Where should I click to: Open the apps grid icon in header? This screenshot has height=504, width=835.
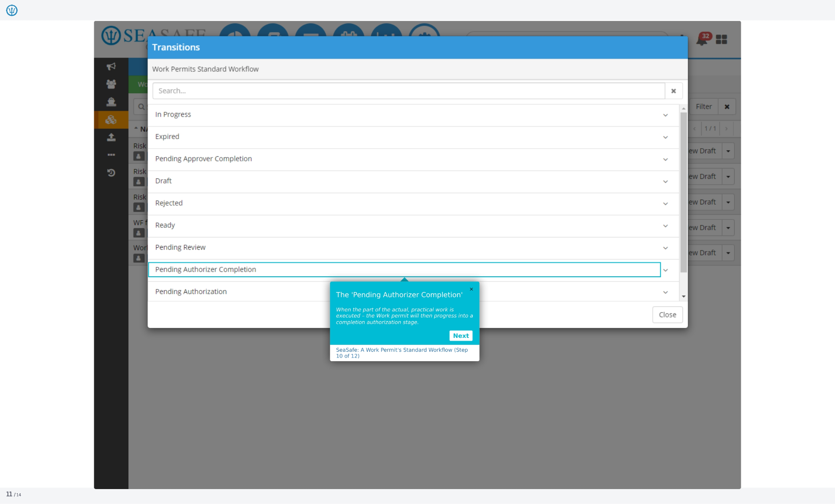pos(722,39)
